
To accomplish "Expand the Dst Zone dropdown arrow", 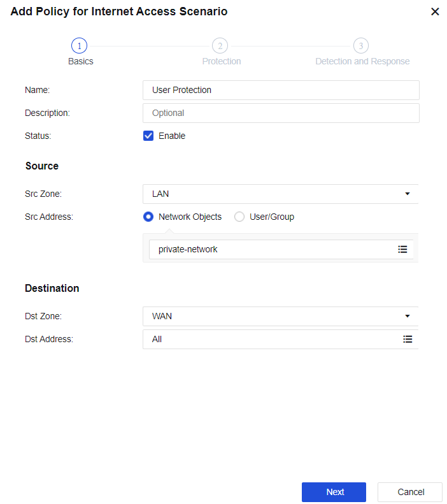I will click(408, 316).
